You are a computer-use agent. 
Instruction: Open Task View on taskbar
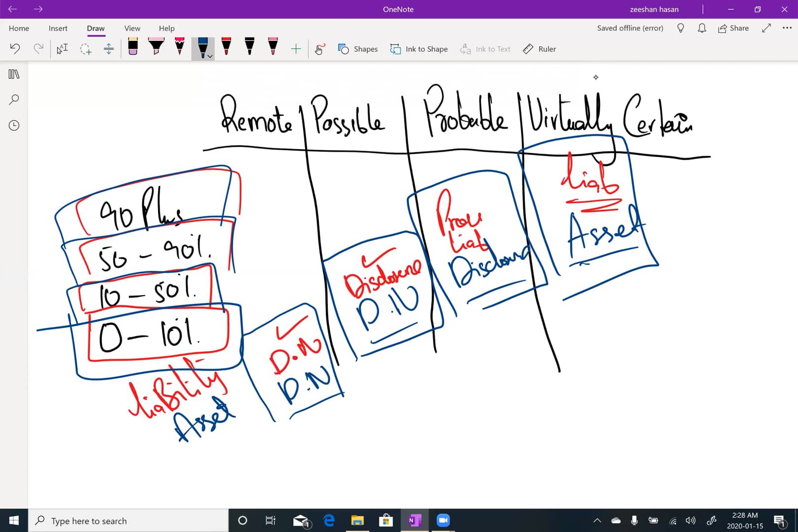pos(270,521)
